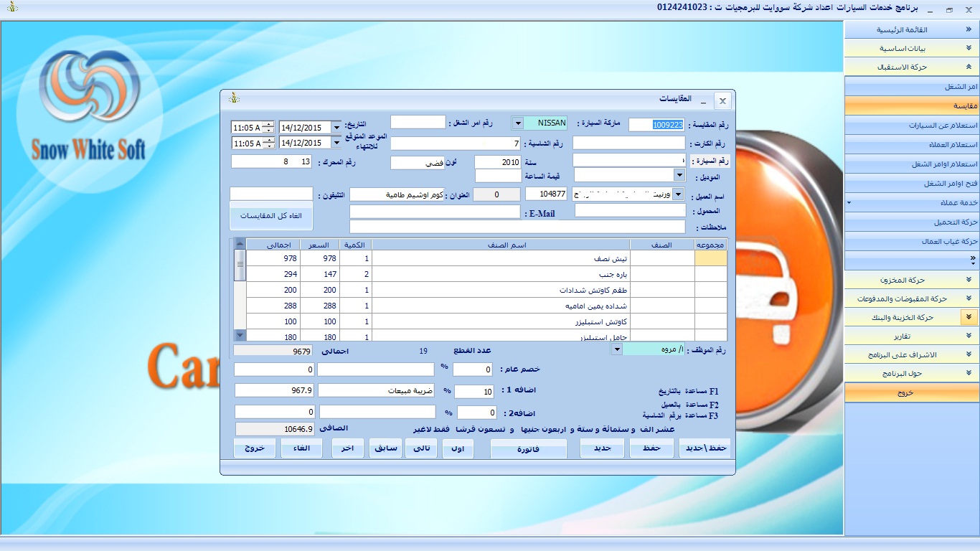Click the scroll up arrow of the items grid

point(240,245)
